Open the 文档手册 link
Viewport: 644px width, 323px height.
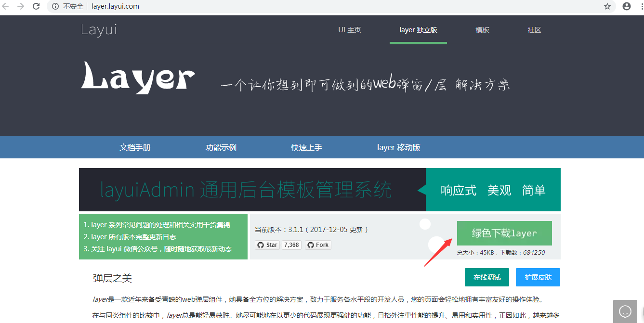135,147
